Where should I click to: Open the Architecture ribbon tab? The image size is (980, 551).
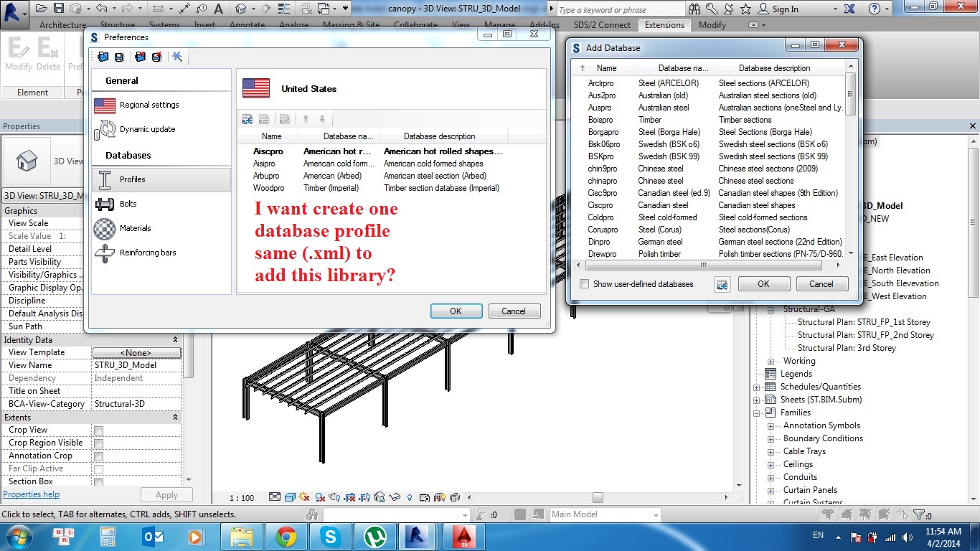click(x=62, y=24)
